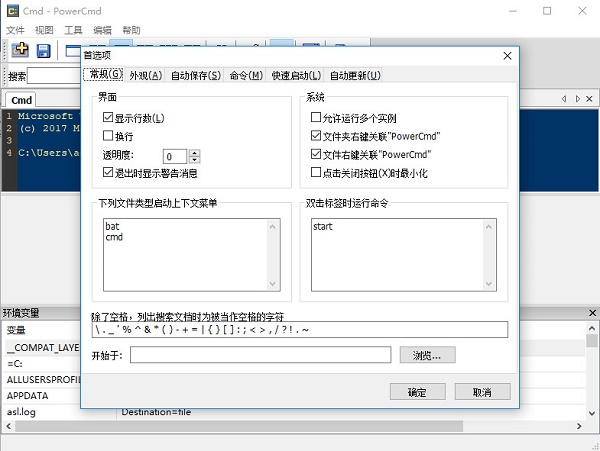Open the 文件 menu

pyautogui.click(x=15, y=30)
